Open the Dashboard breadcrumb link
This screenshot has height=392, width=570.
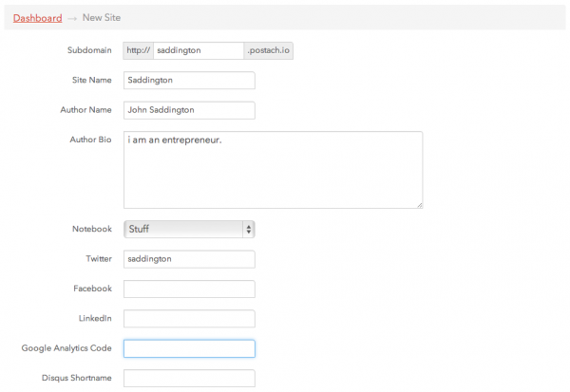coord(37,18)
